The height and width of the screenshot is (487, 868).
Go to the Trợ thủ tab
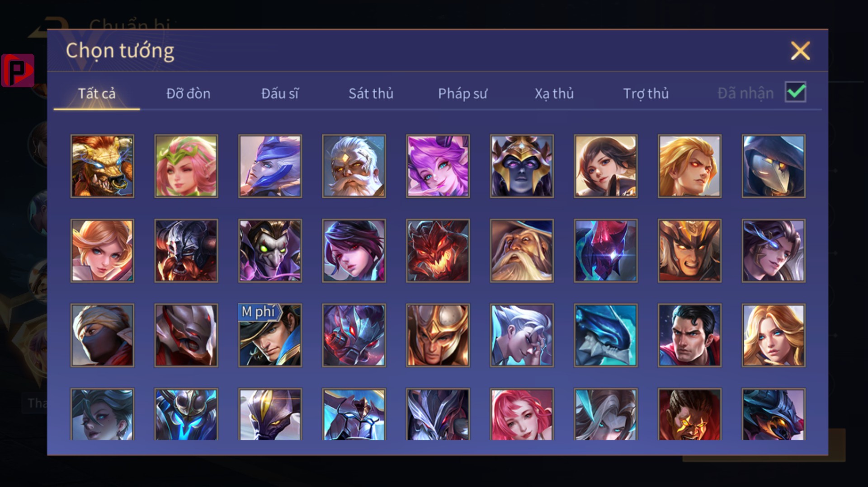pos(646,94)
